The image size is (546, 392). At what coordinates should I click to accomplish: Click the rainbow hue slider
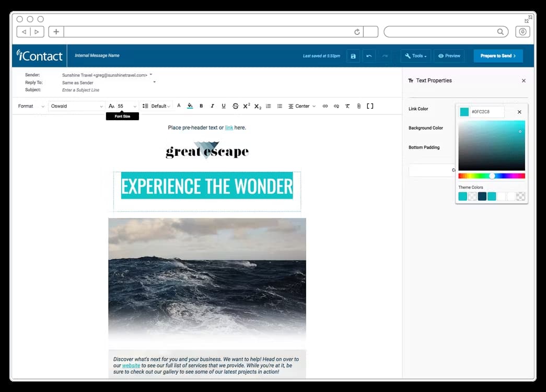click(x=491, y=176)
